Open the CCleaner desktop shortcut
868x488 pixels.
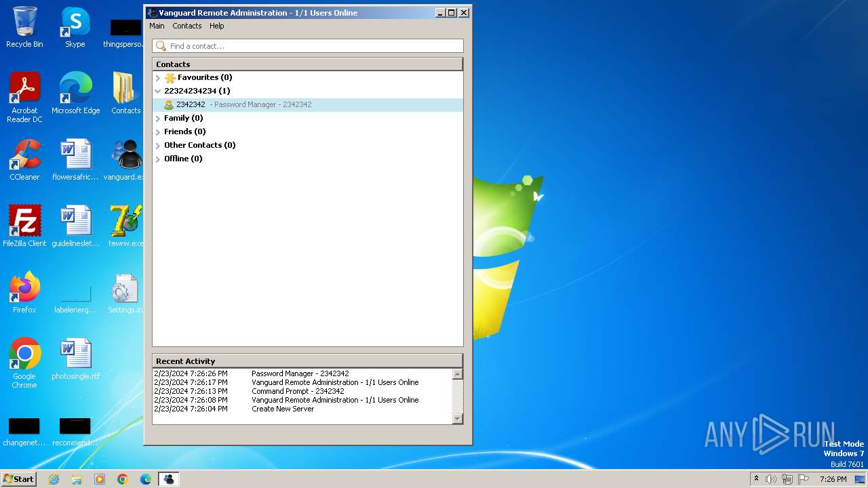pyautogui.click(x=24, y=160)
